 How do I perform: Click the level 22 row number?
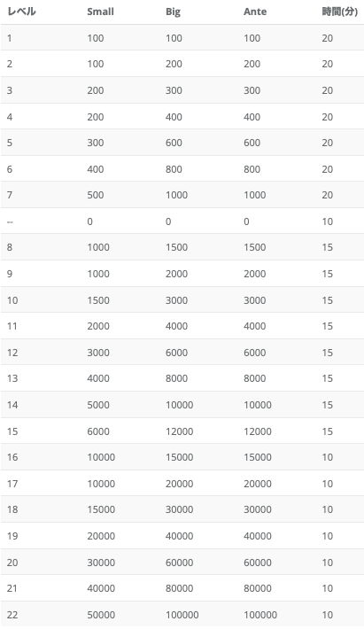(12, 615)
